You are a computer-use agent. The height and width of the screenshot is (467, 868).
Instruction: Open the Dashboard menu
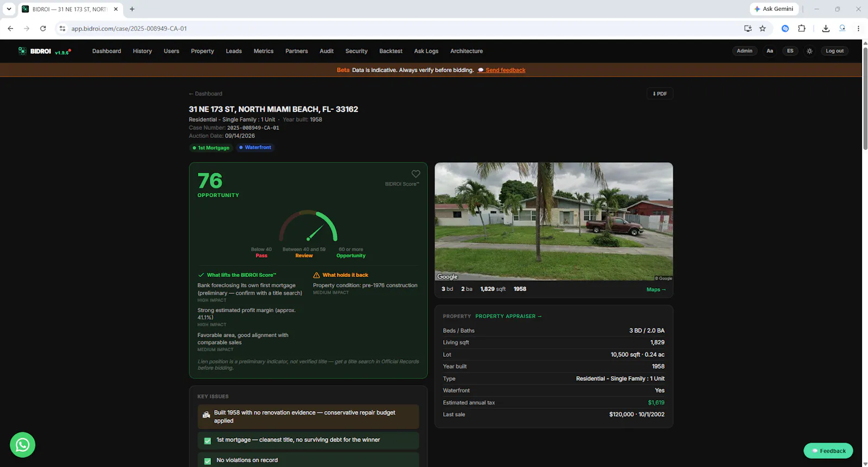tap(106, 51)
